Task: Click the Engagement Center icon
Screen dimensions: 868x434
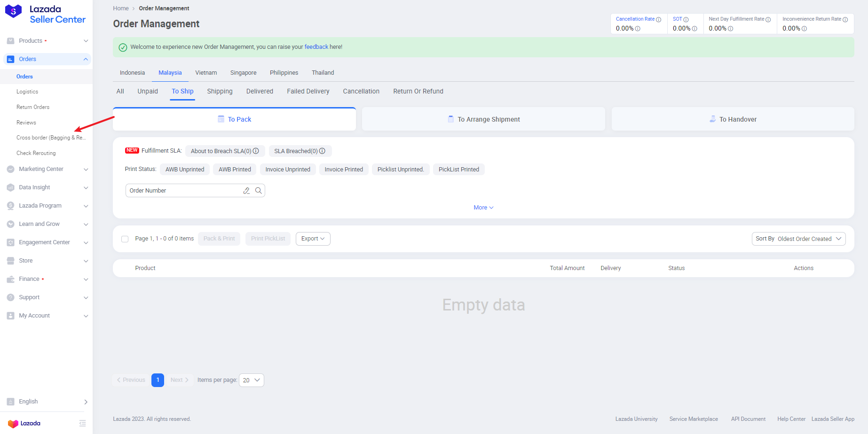Action: pyautogui.click(x=10, y=242)
